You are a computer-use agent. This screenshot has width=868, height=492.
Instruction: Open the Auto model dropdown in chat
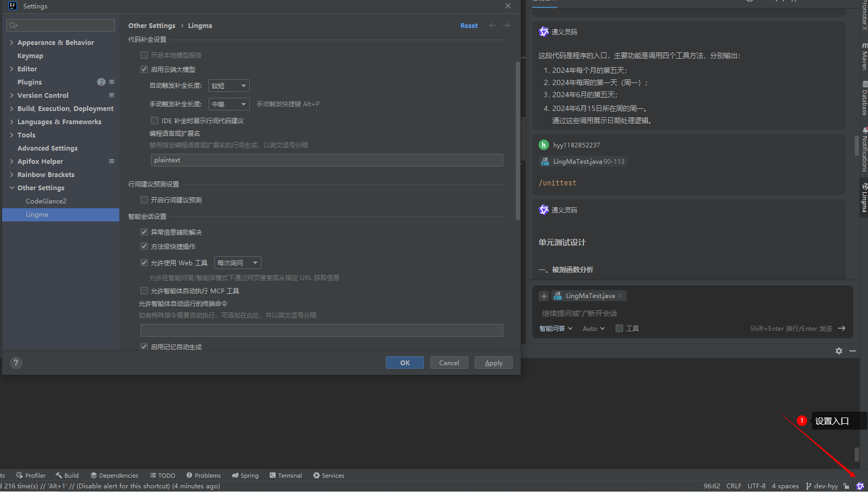coord(593,328)
